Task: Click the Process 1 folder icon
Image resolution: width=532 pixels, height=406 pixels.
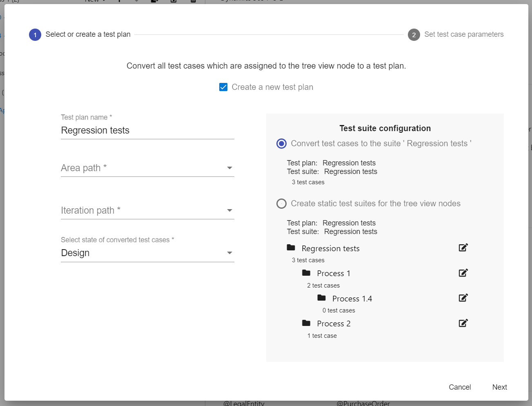Action: (306, 273)
